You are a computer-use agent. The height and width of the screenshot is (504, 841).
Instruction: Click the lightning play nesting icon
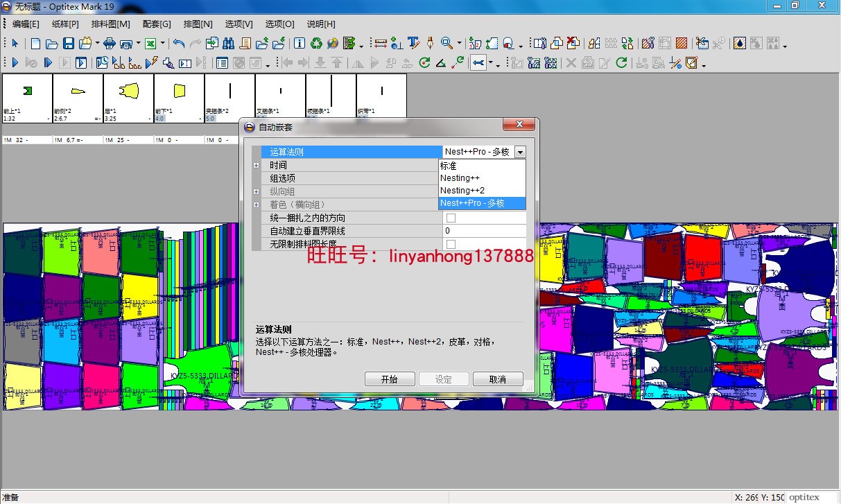click(x=152, y=62)
